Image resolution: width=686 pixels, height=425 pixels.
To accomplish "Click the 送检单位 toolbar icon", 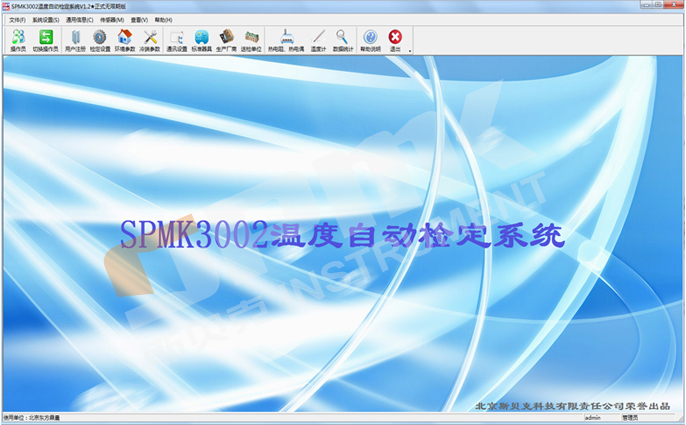I will (252, 39).
